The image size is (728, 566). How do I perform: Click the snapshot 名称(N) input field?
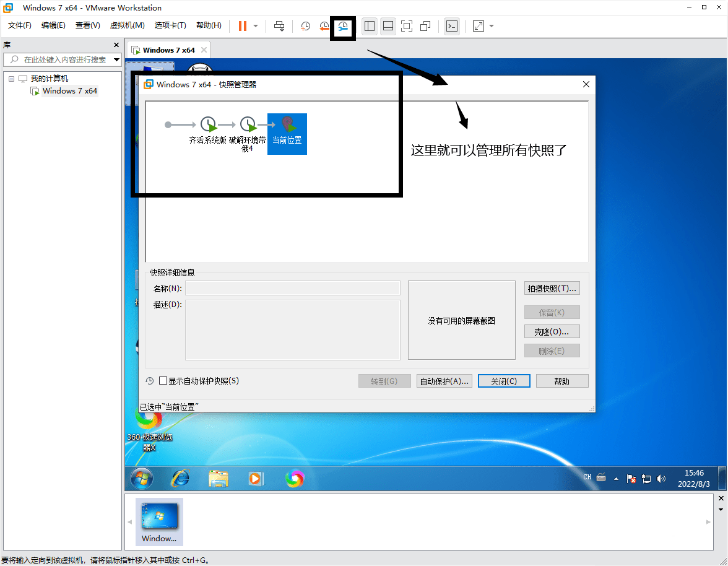pyautogui.click(x=292, y=288)
